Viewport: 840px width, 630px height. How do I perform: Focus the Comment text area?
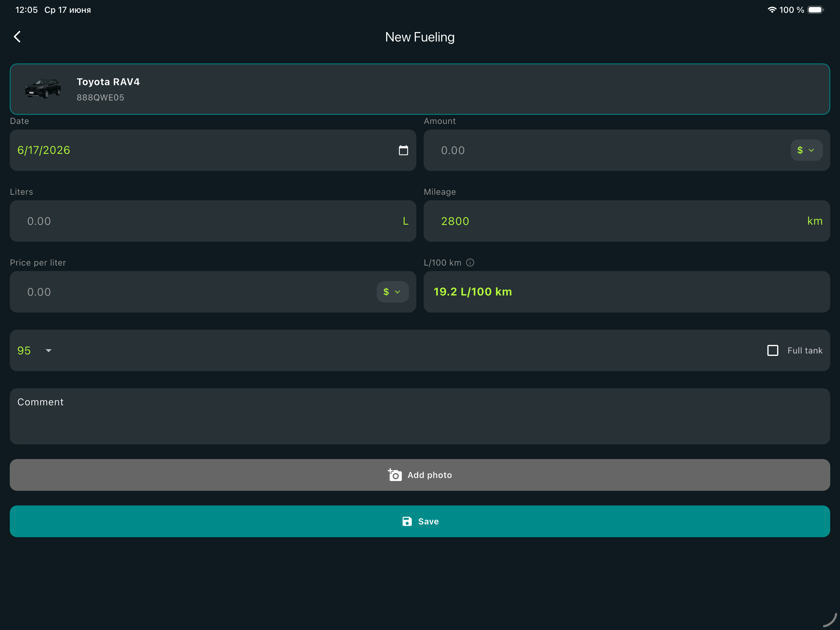point(420,416)
